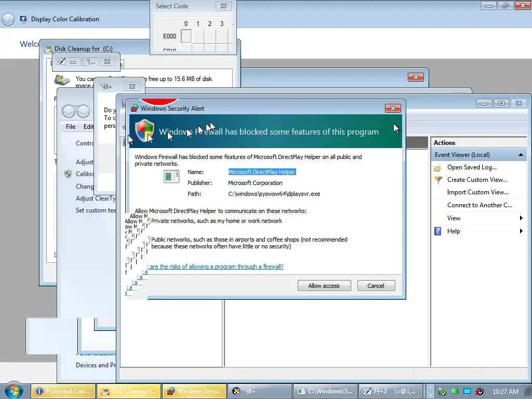Switch to Protected Con... taskbar button
This screenshot has height=399, width=532.
(x=63, y=391)
